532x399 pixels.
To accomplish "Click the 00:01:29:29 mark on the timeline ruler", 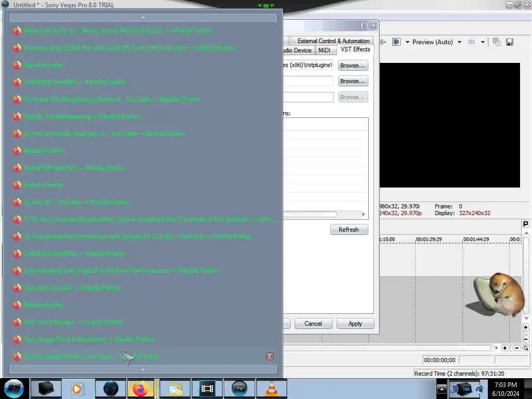I will pos(429,239).
